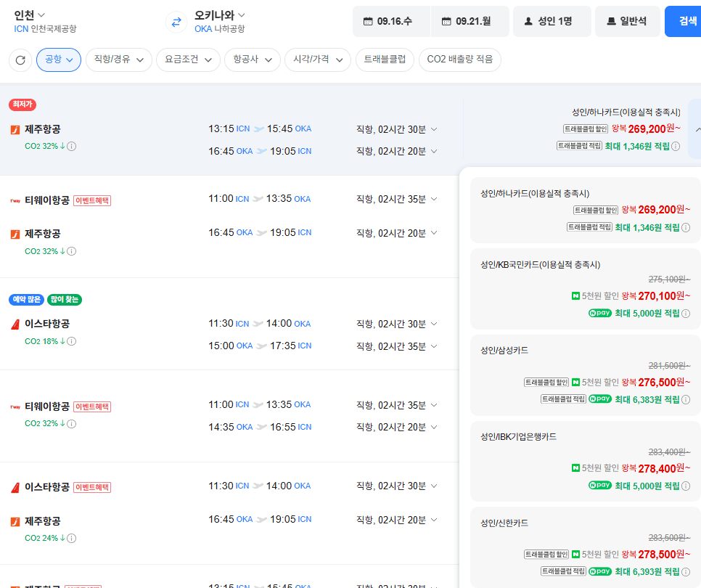Select 하나카드 269,200원 price in the panel
This screenshot has height=588, width=701.
pyautogui.click(x=585, y=211)
